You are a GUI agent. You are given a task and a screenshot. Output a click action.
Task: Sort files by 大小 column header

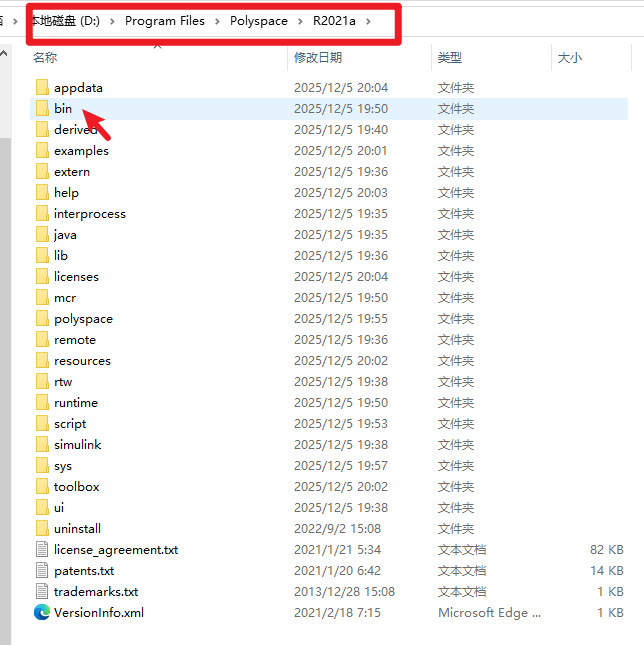(x=570, y=58)
